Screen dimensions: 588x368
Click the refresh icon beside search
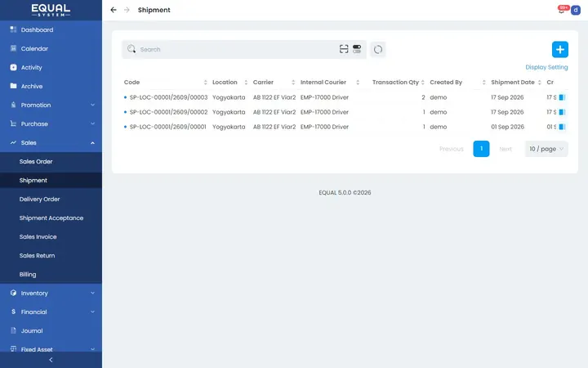pos(378,50)
